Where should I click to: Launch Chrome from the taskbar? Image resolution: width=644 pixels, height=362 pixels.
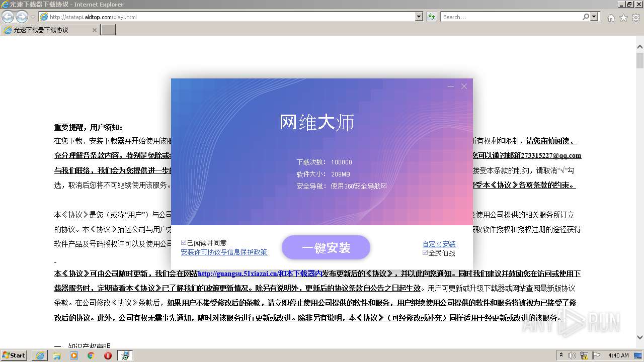point(91,355)
